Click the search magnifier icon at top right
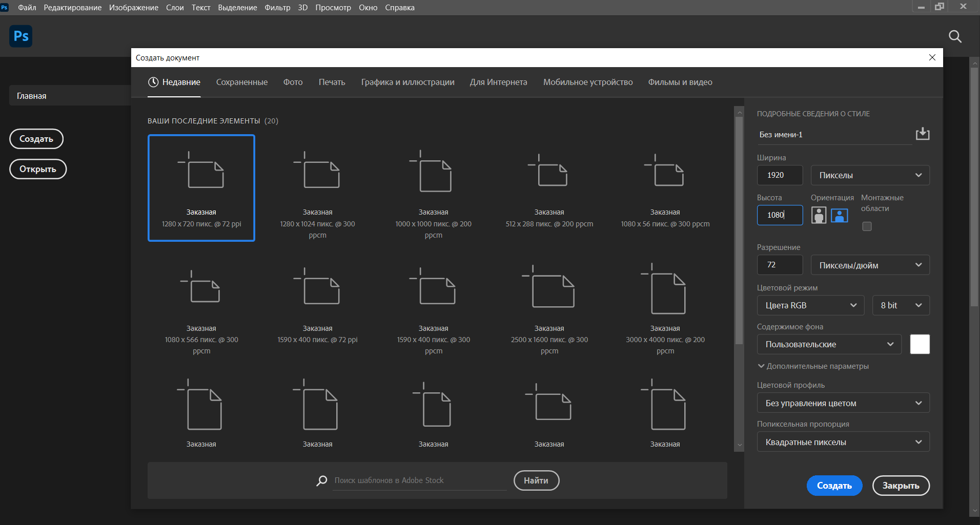 click(x=955, y=36)
